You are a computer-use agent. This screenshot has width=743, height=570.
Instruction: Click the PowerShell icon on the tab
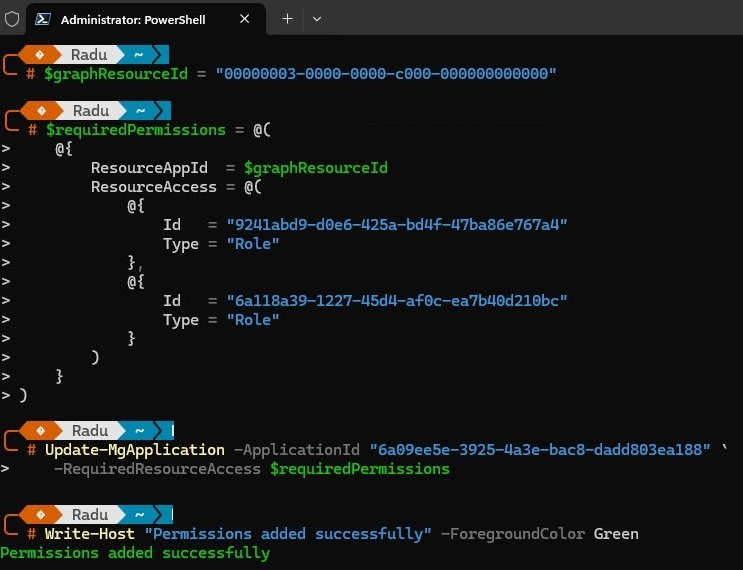coord(43,19)
